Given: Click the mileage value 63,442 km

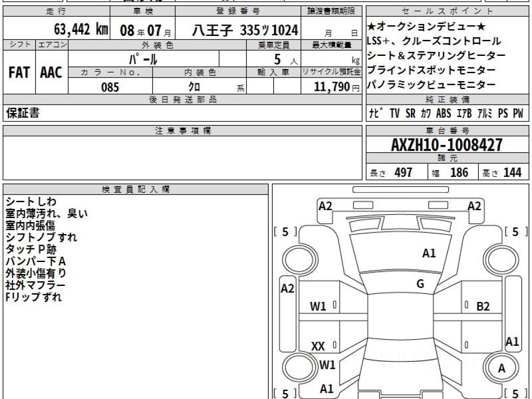Looking at the screenshot, I should click(81, 30).
